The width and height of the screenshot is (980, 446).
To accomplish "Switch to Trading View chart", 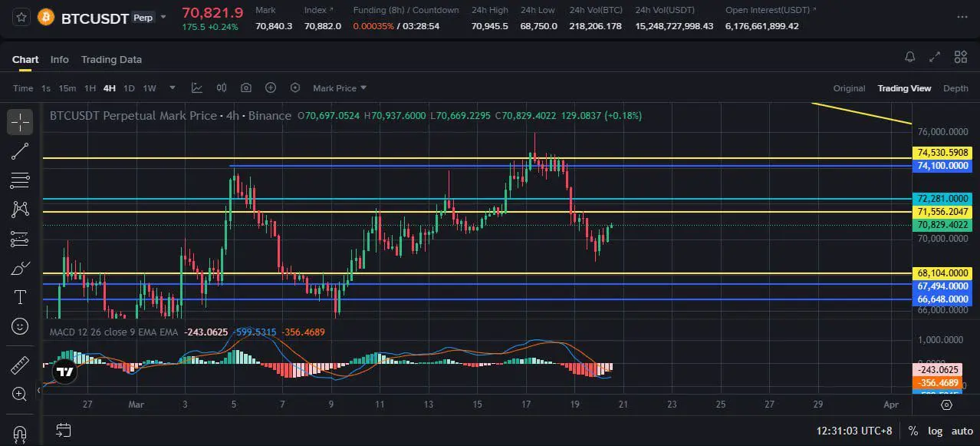I will click(x=904, y=88).
